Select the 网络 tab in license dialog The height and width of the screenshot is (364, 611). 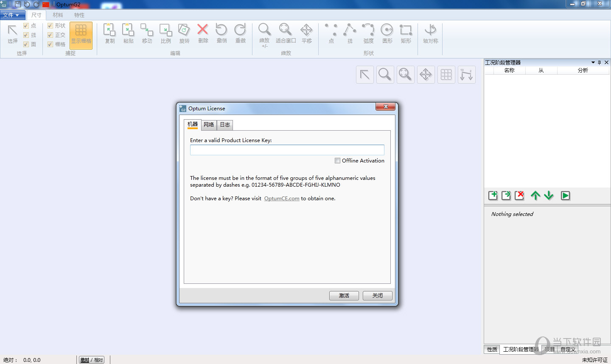pos(209,125)
